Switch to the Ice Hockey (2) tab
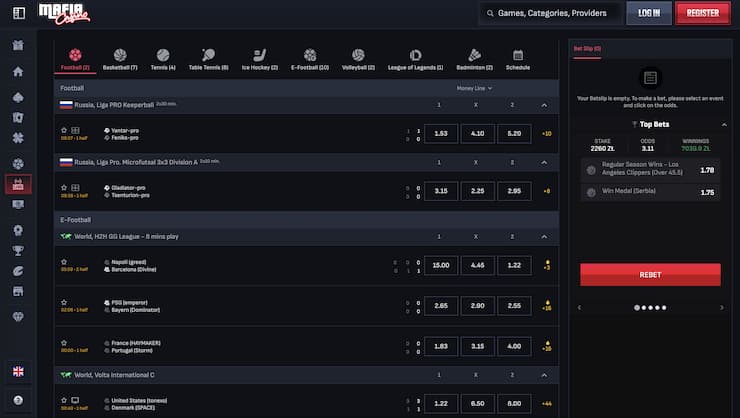 coord(260,59)
